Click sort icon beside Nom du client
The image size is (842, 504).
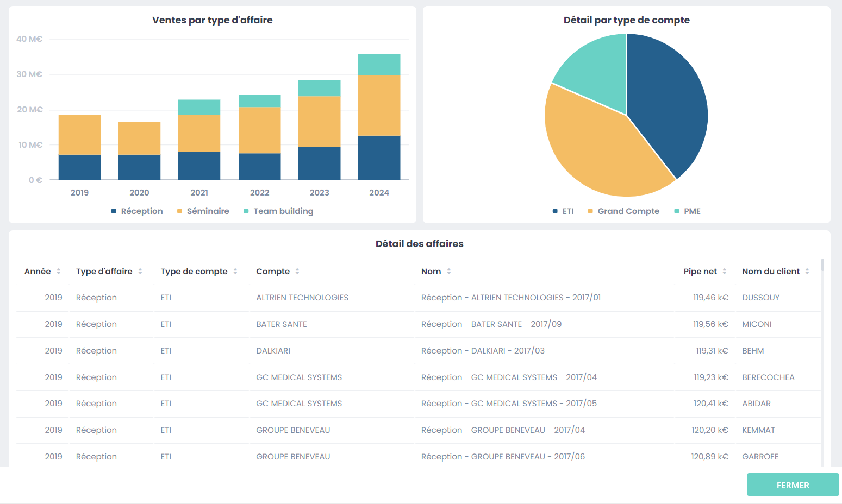click(x=807, y=272)
